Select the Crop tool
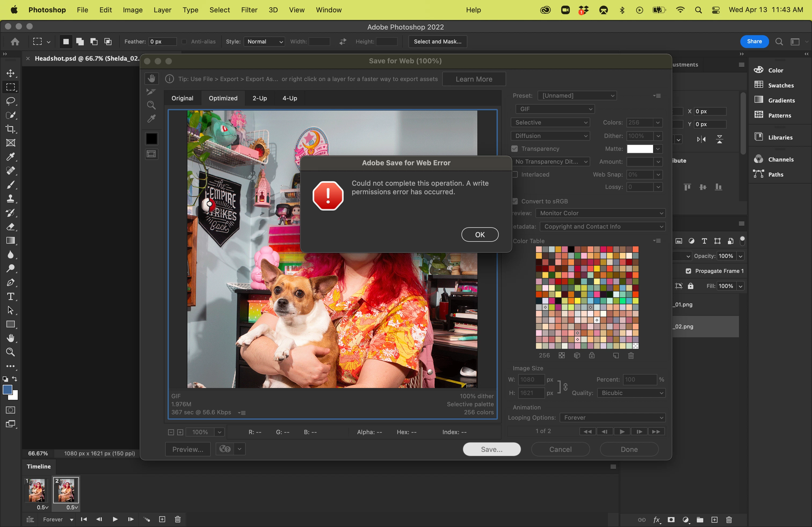Image resolution: width=812 pixels, height=527 pixels. point(10,129)
